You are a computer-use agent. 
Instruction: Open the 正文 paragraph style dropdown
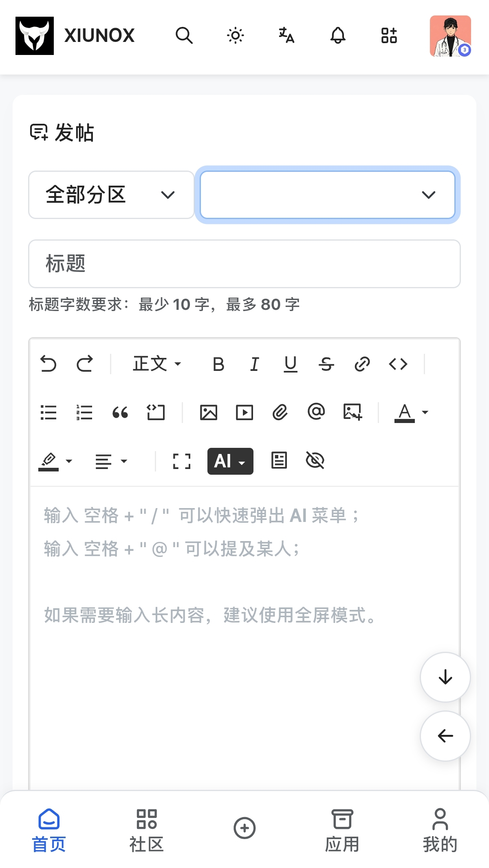pos(157,364)
